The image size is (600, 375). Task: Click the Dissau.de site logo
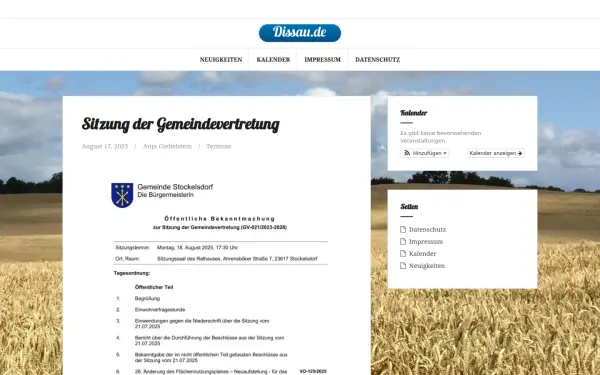300,33
